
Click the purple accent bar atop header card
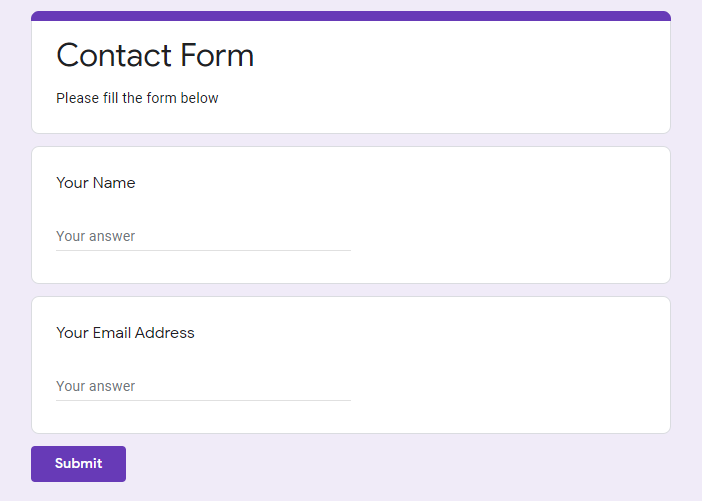tap(350, 16)
